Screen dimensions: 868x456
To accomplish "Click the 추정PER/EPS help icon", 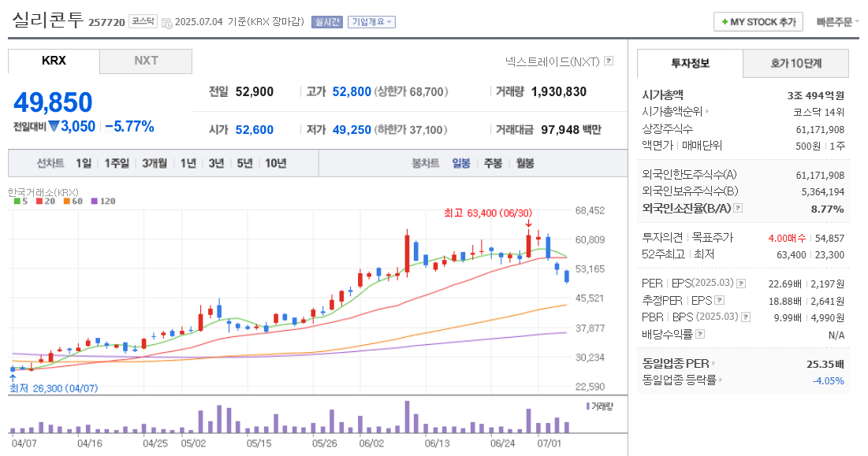I will pos(719,301).
